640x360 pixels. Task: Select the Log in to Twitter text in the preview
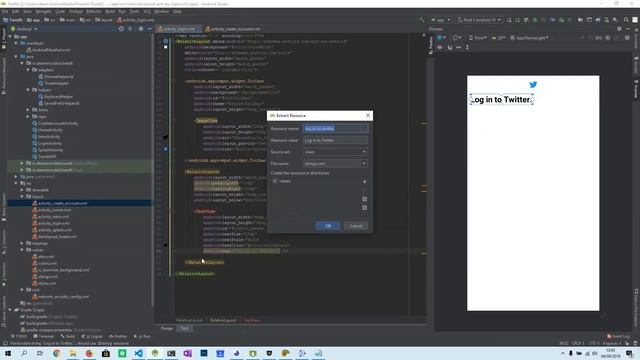[502, 100]
